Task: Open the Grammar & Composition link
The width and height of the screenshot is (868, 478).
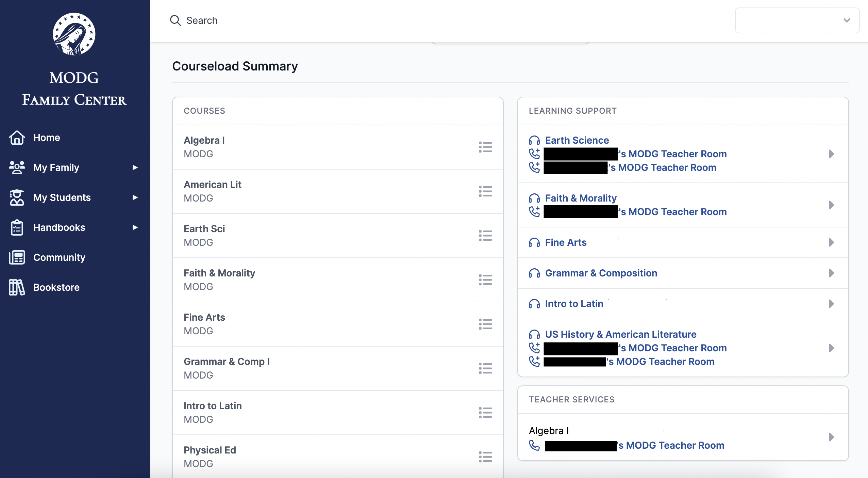Action: click(601, 273)
